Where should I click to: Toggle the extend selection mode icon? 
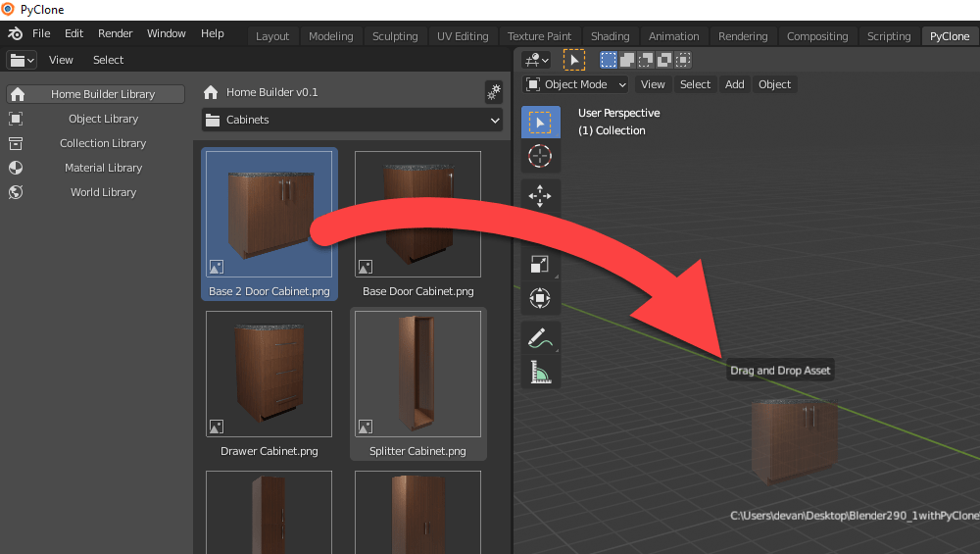627,60
